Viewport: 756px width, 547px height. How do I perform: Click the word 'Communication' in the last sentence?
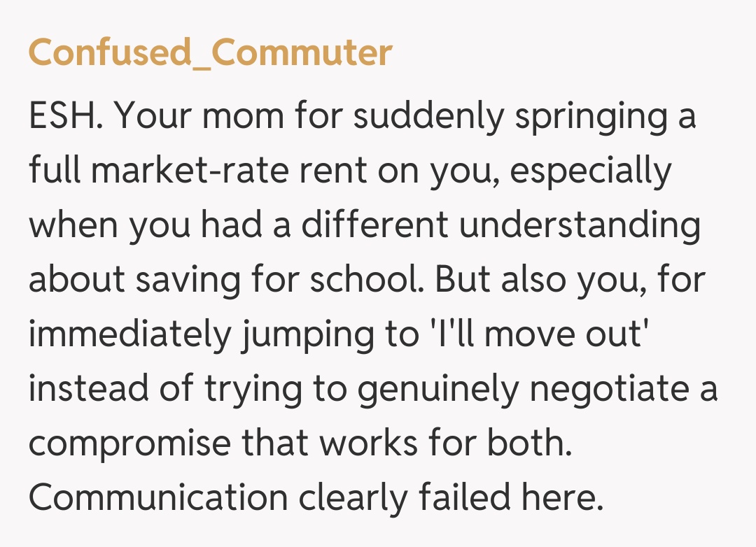click(158, 497)
